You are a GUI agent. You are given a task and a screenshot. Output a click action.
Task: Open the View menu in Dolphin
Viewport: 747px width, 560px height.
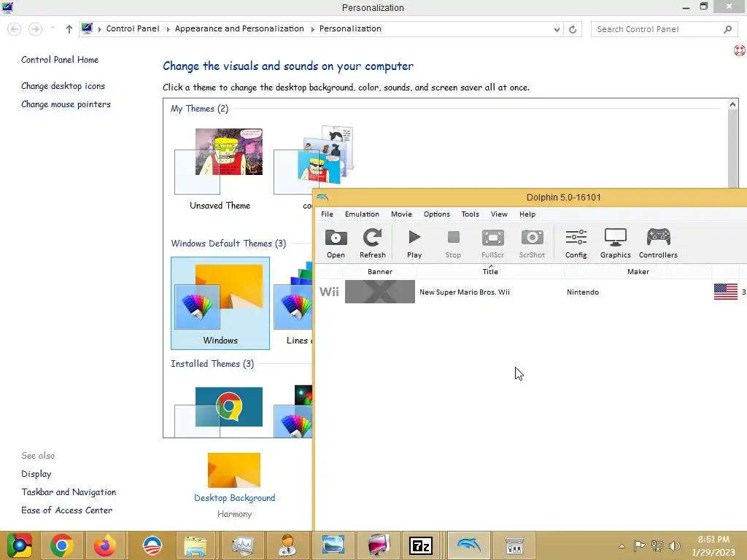tap(499, 214)
